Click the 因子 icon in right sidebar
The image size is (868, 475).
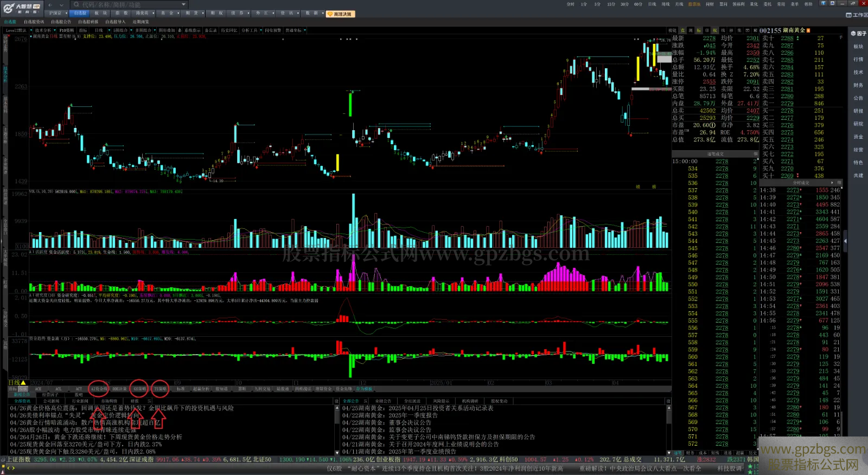(858, 34)
